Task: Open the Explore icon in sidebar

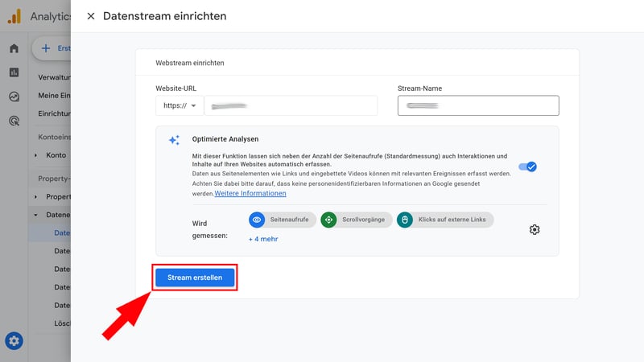Action: (x=14, y=97)
